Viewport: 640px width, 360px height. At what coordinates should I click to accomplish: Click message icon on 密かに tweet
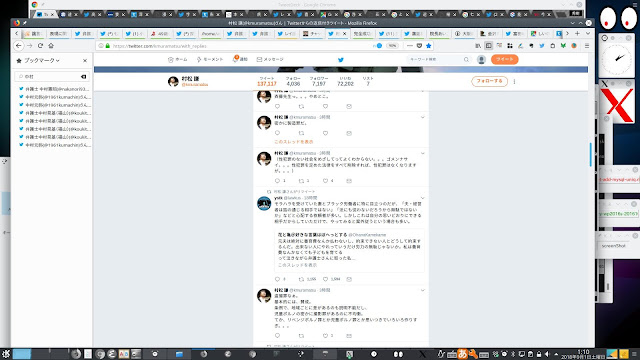pos(349,133)
